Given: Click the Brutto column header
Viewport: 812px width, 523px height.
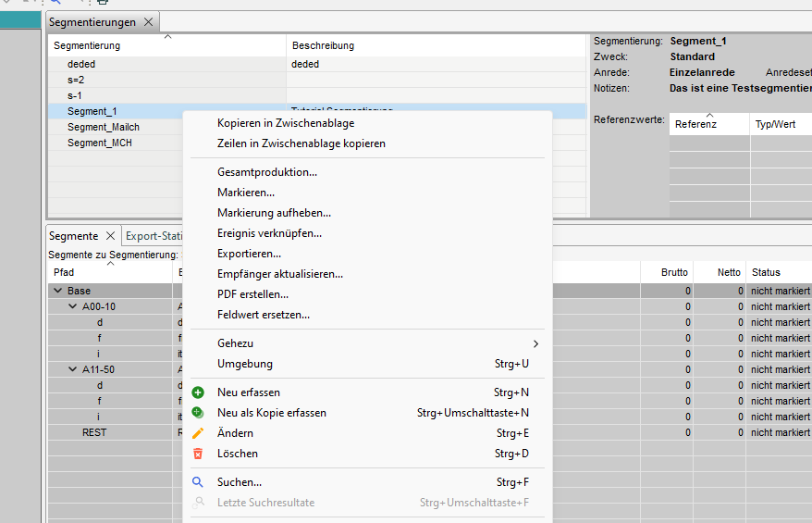Looking at the screenshot, I should [x=674, y=272].
